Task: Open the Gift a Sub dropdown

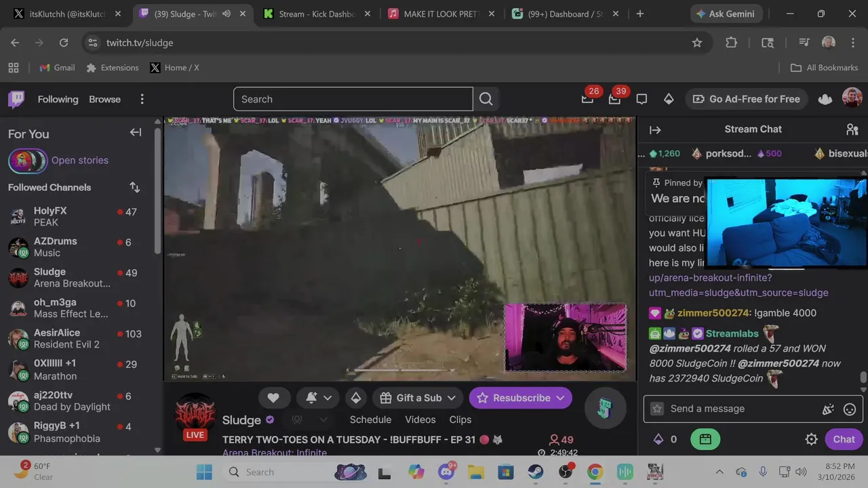Action: 417,398
